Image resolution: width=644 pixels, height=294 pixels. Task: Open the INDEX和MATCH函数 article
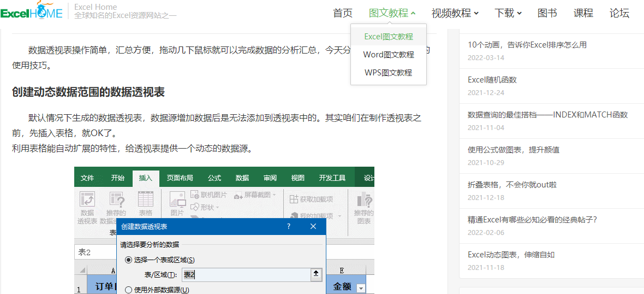coord(548,115)
